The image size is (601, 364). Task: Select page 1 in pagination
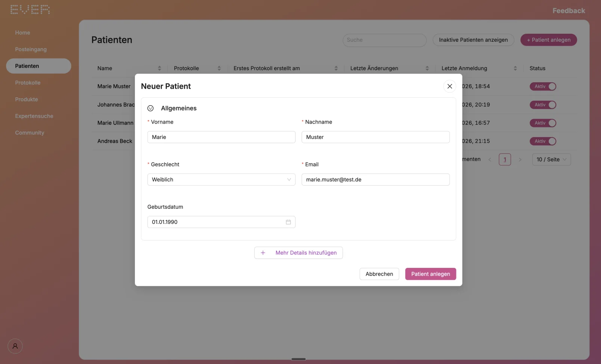pos(505,160)
